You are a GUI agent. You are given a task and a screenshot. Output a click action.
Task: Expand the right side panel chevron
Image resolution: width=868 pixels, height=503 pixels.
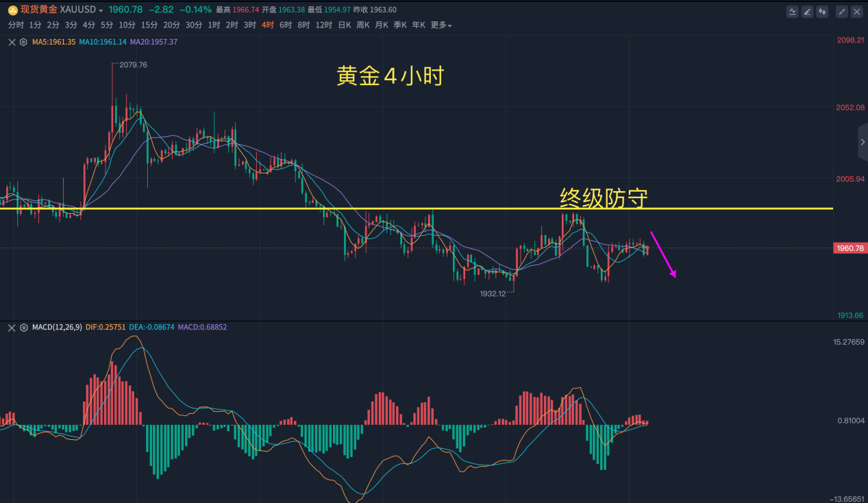(863, 142)
